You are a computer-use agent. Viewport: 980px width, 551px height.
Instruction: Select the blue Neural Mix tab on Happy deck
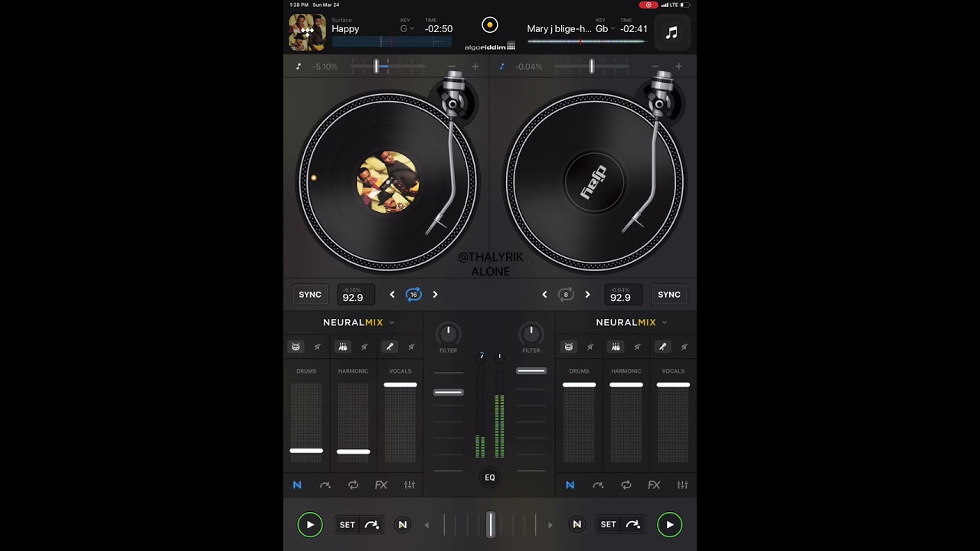pos(297,485)
